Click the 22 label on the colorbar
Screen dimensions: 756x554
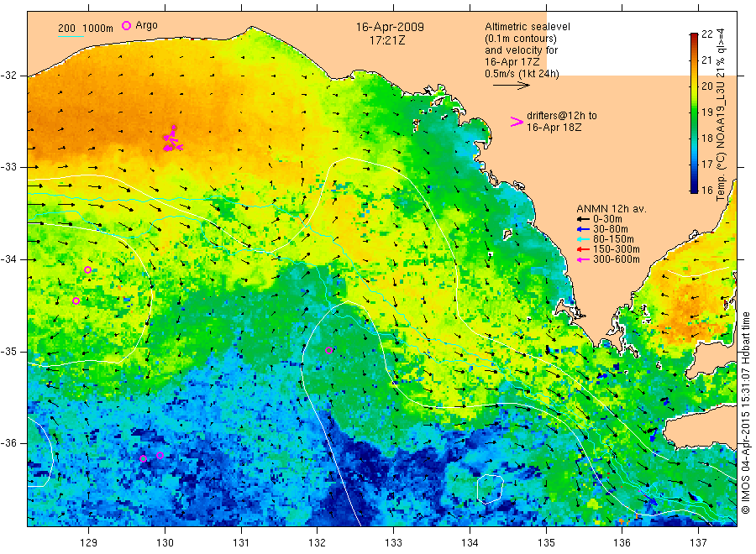706,34
